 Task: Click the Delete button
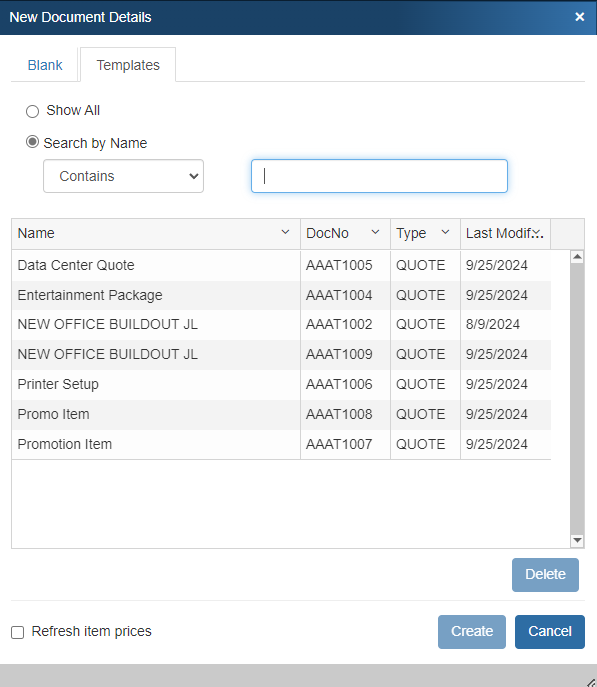(545, 575)
